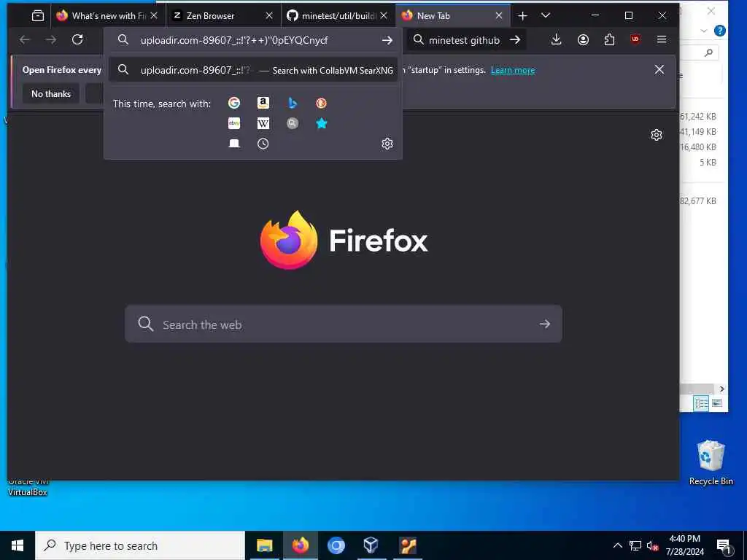Search bookmarks using the blue star icon
The width and height of the screenshot is (747, 560).
click(322, 123)
